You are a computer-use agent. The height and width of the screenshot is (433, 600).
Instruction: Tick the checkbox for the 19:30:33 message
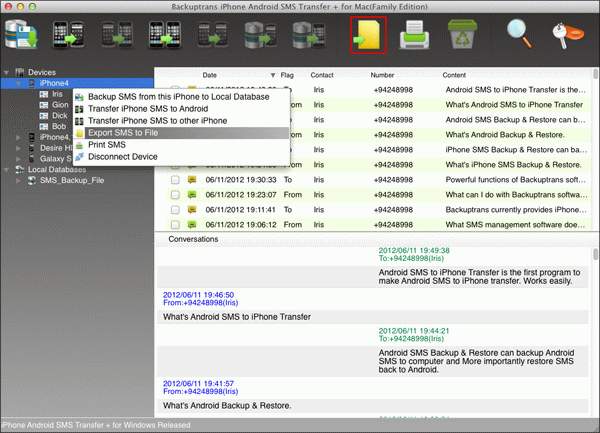[175, 180]
